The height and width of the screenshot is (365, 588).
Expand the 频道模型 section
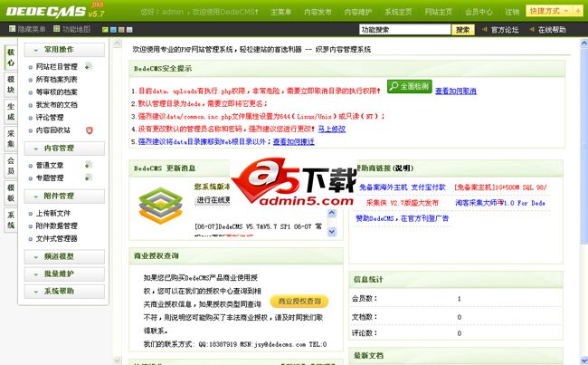point(64,257)
